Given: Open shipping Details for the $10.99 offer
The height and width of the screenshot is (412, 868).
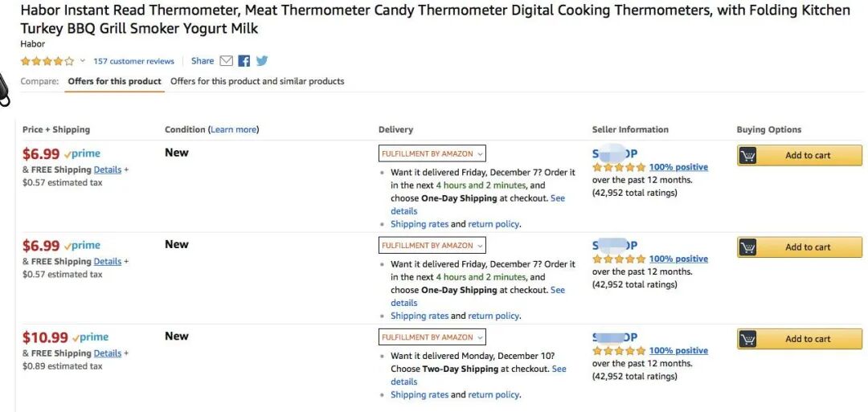Looking at the screenshot, I should click(x=108, y=353).
